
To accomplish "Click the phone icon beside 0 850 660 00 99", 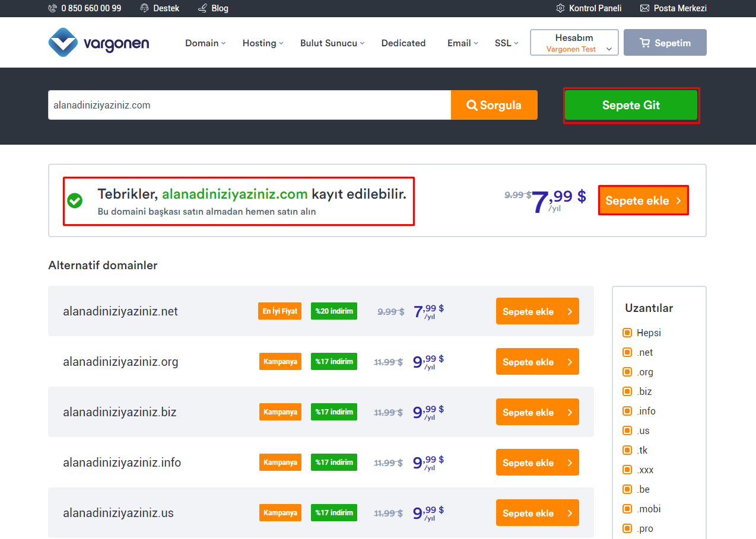I will point(53,8).
